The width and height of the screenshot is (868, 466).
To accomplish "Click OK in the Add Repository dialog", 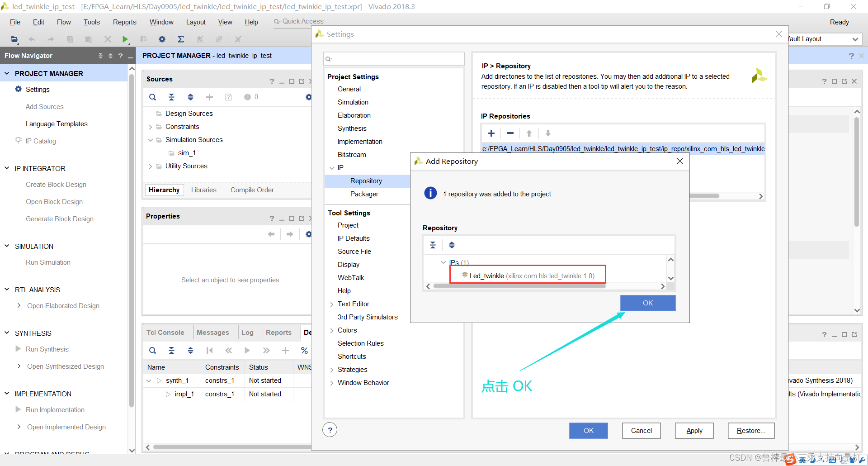I will tap(648, 303).
